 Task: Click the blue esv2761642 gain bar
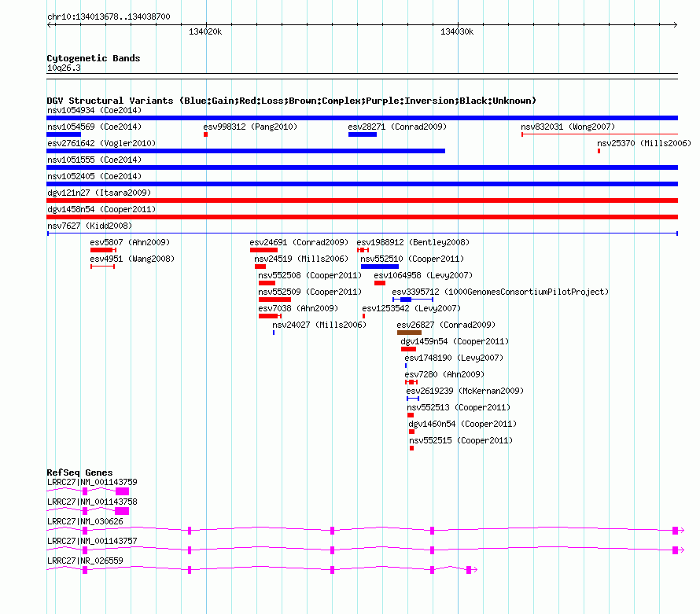click(x=245, y=151)
